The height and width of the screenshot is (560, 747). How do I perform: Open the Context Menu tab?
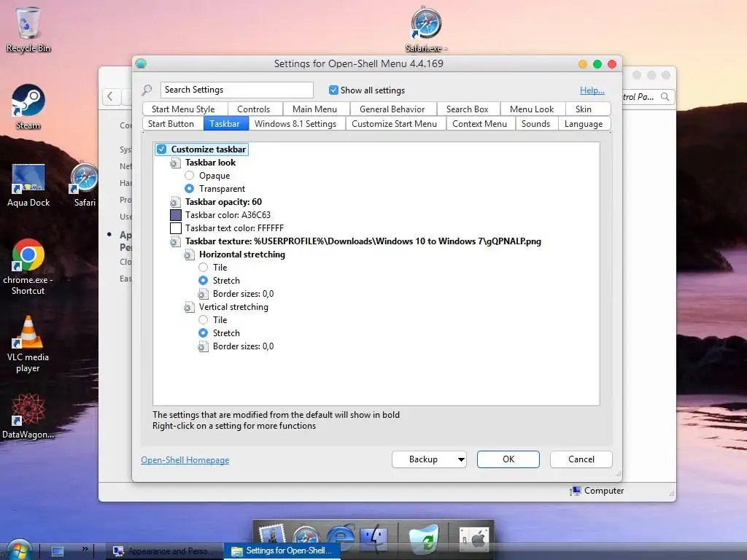pyautogui.click(x=480, y=124)
